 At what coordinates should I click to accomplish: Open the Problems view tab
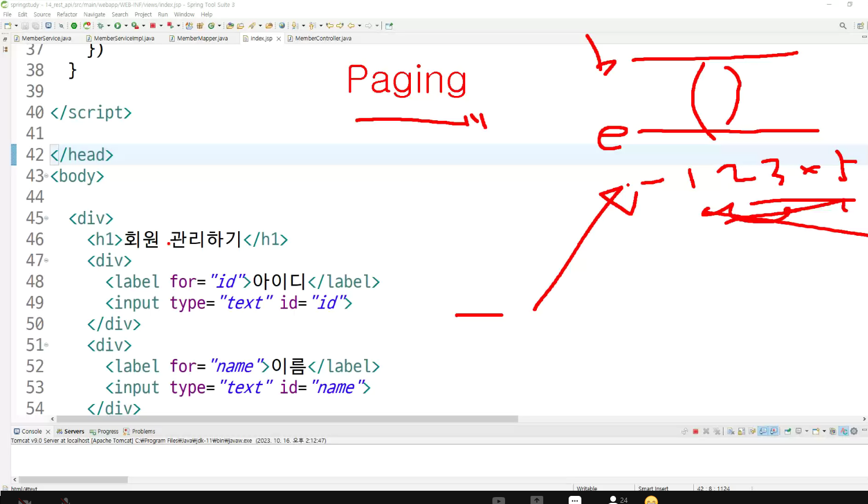pos(139,431)
